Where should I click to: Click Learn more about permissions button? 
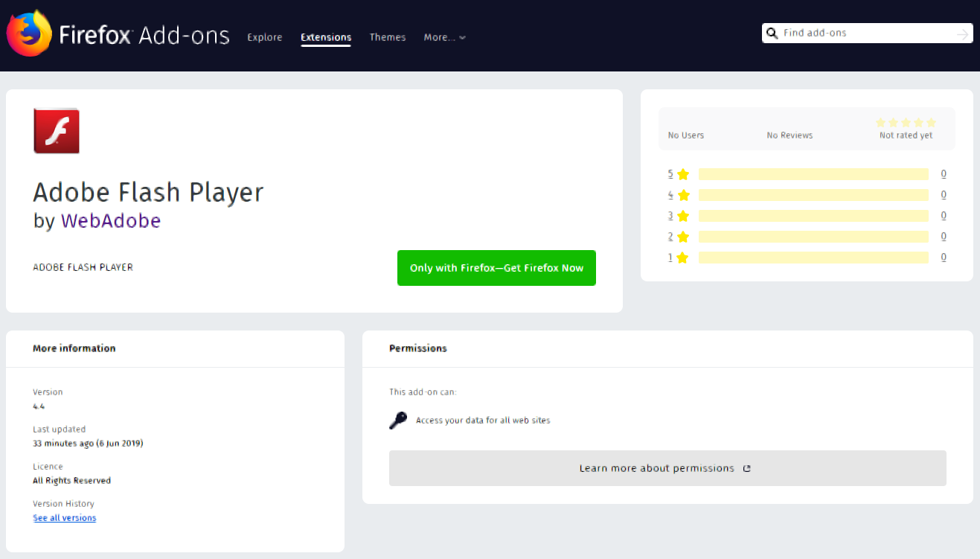point(667,468)
